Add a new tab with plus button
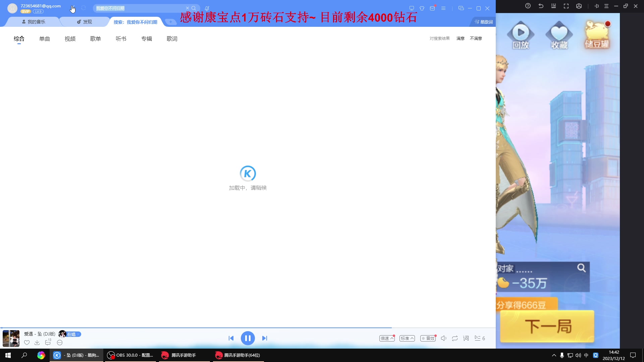Image resolution: width=644 pixels, height=362 pixels. [170, 22]
